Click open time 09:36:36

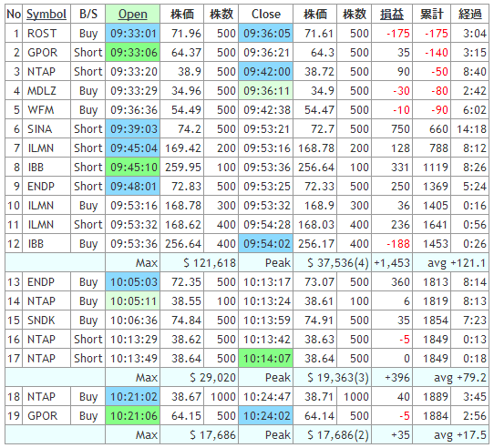[x=134, y=110]
